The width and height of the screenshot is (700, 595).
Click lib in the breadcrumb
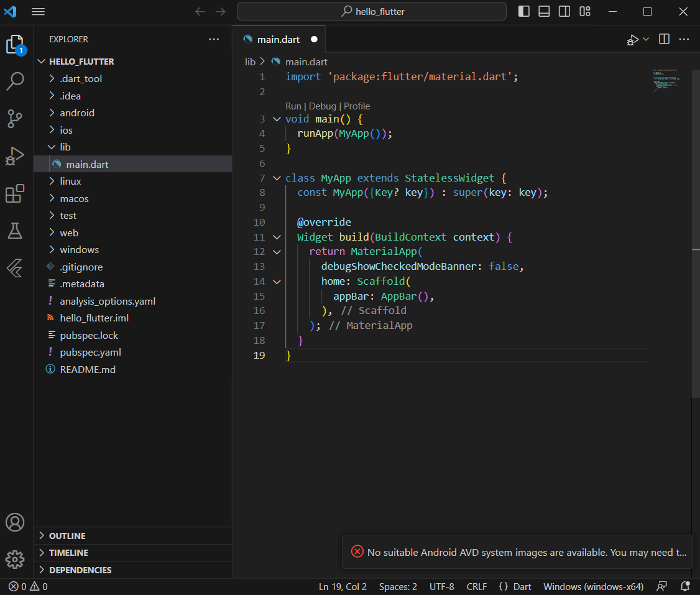250,62
